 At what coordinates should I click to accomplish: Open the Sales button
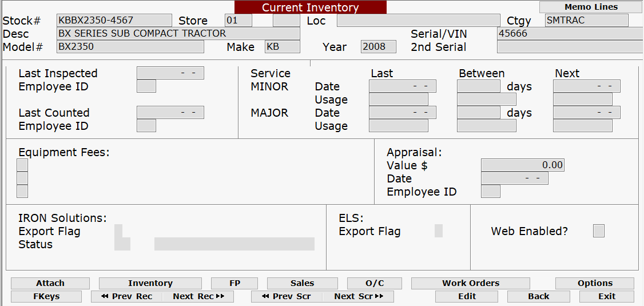(x=303, y=284)
